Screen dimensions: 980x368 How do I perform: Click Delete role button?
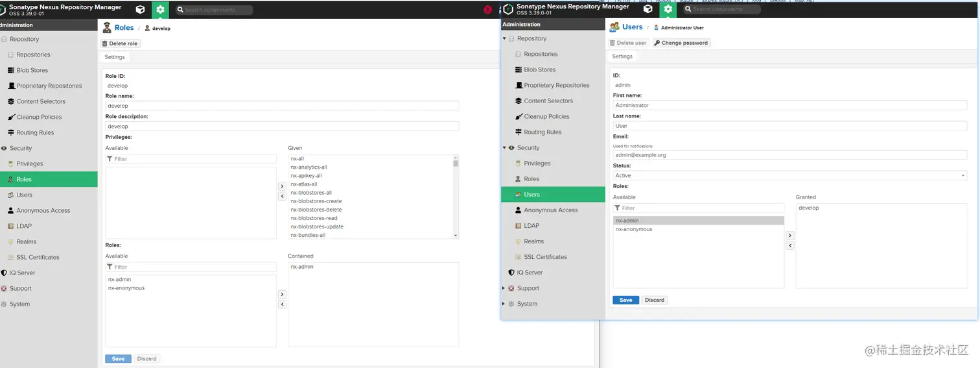(120, 43)
